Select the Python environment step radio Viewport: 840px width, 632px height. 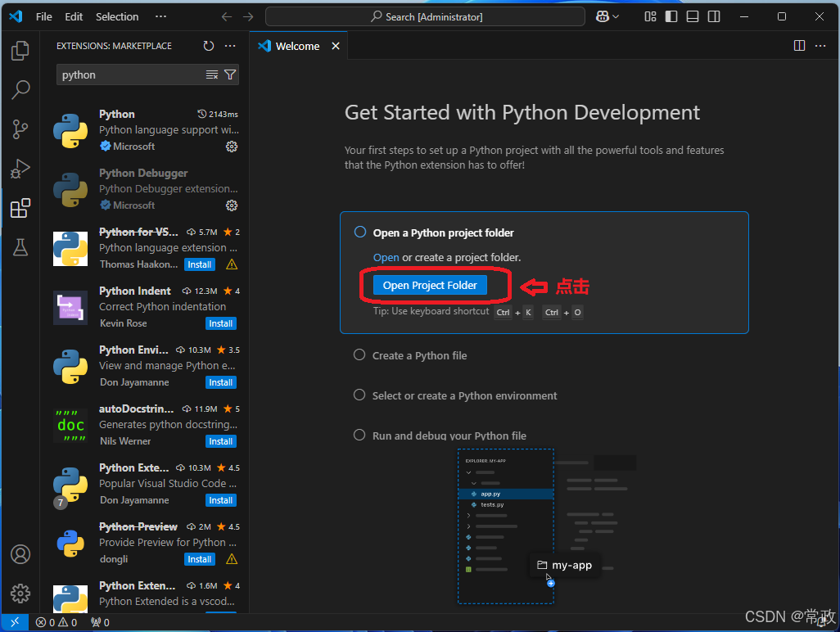click(x=359, y=395)
